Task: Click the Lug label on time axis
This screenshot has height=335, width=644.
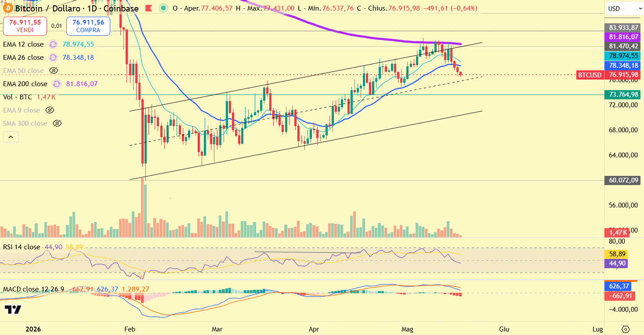Action: pos(598,329)
